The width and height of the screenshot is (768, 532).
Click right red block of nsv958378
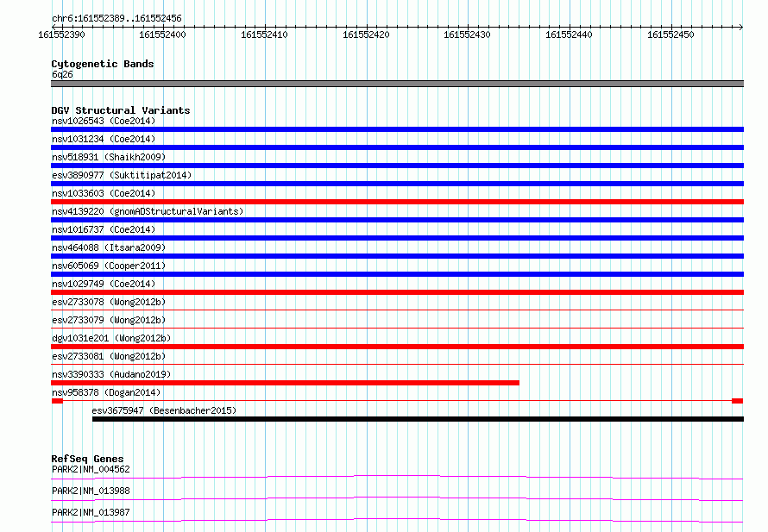click(x=738, y=401)
